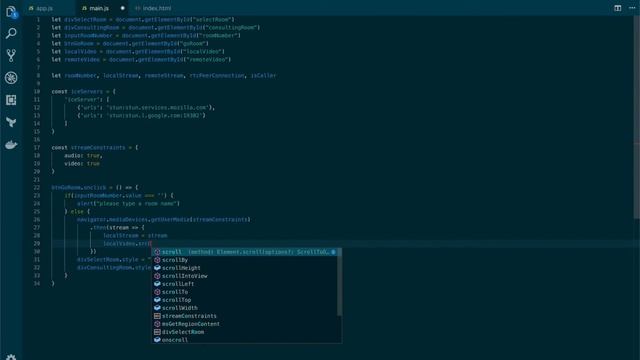Click the unsaved dot on main.js tab
The image size is (640, 360).
[x=122, y=8]
